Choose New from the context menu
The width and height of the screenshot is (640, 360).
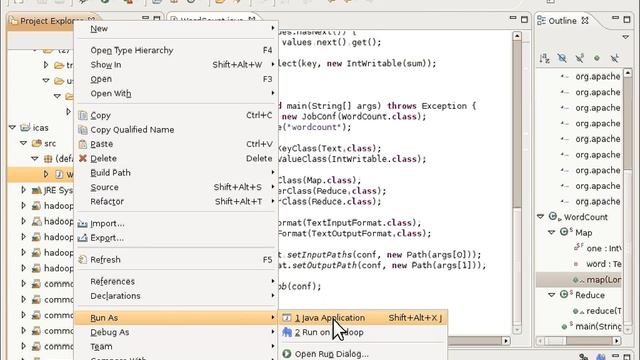pos(99,29)
